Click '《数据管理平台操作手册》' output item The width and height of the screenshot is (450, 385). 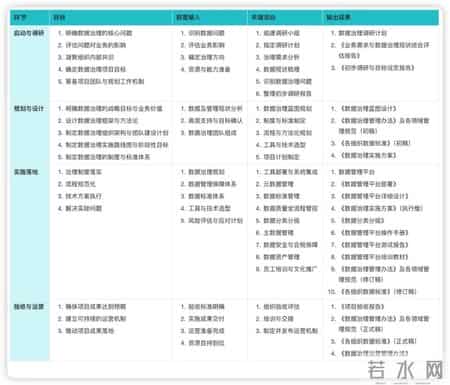tap(374, 233)
